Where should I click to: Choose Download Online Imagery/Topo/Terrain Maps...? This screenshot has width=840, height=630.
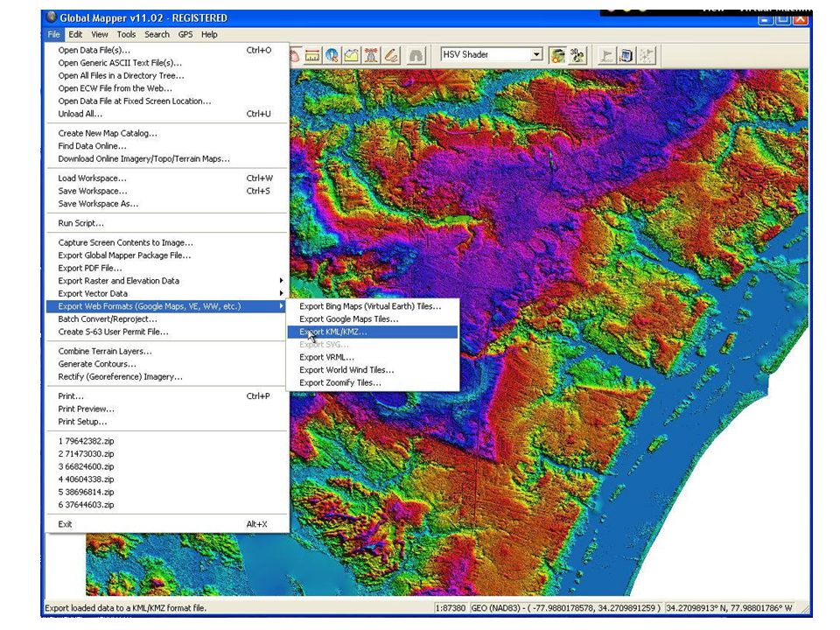(x=166, y=158)
